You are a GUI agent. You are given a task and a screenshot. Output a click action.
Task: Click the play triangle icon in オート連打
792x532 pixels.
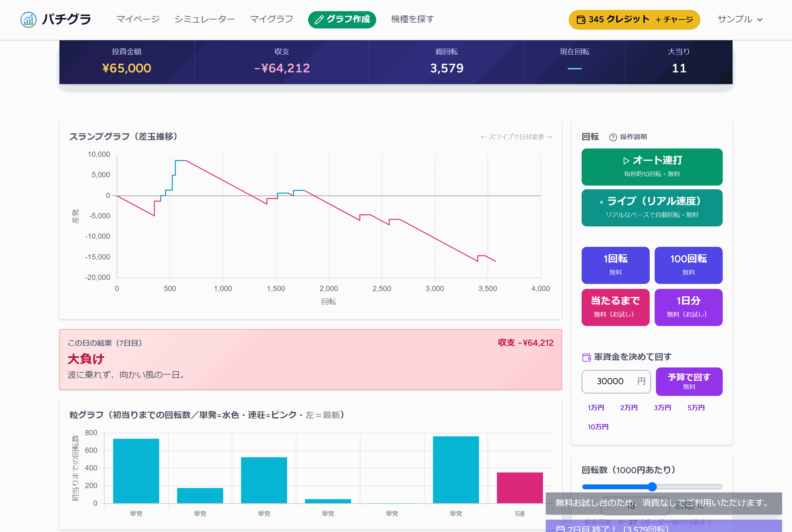tap(626, 161)
